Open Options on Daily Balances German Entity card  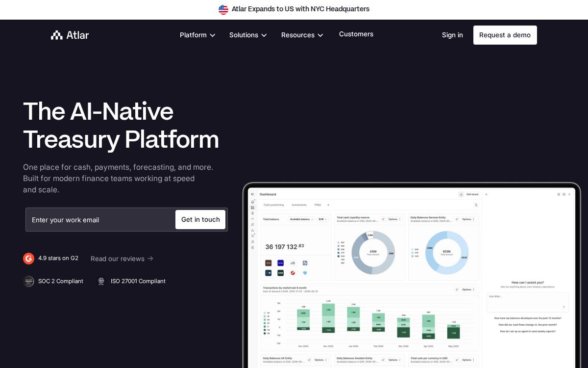[468, 219]
